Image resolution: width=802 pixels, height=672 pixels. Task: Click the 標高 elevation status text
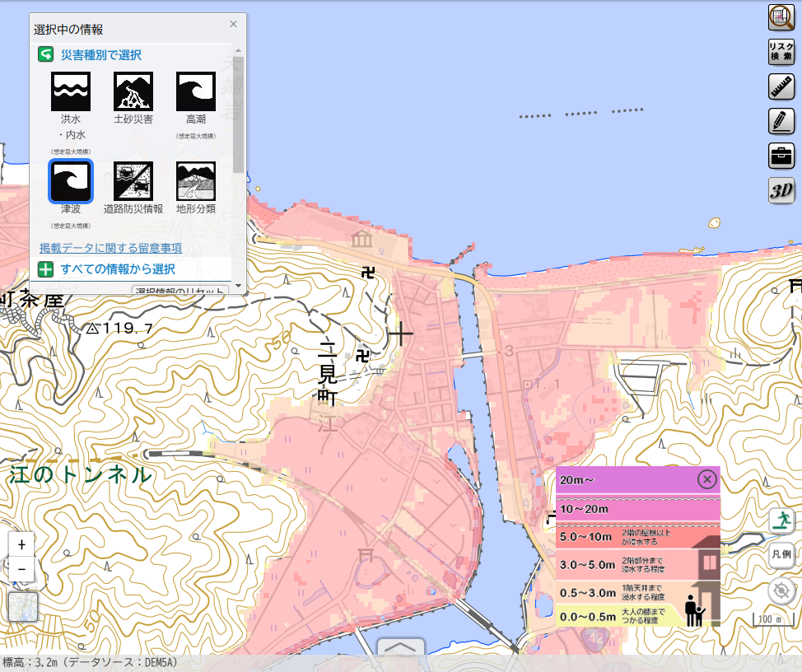(90, 663)
